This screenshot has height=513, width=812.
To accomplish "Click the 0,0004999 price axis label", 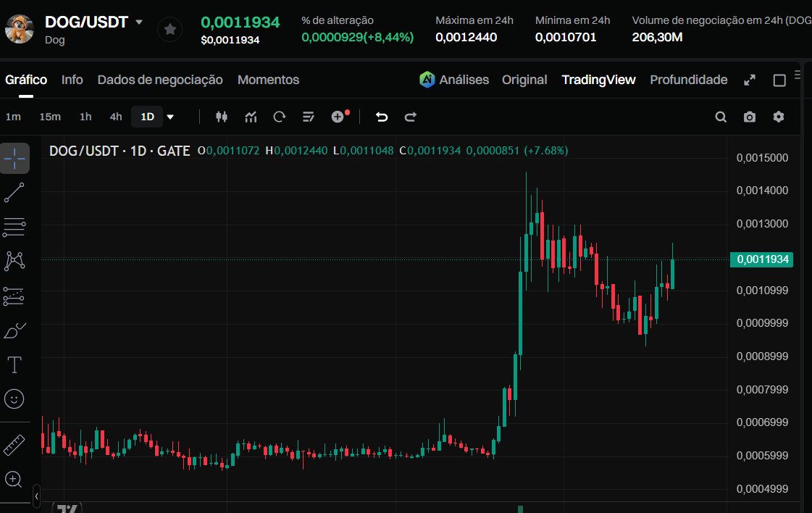I will (x=762, y=488).
